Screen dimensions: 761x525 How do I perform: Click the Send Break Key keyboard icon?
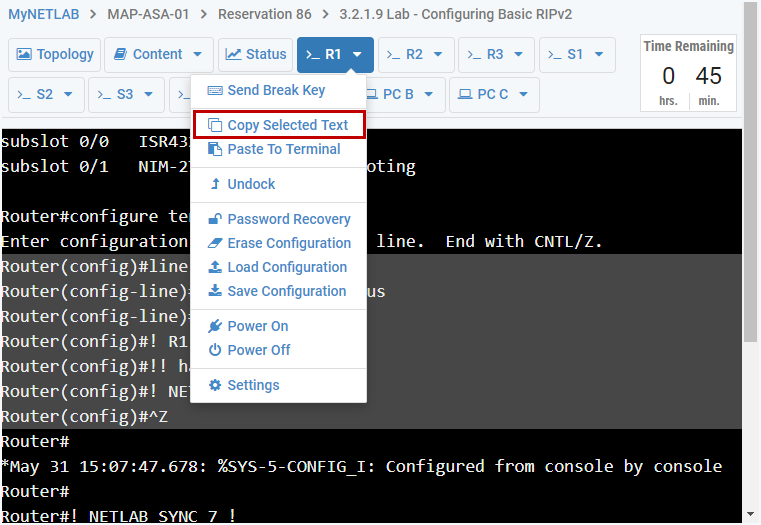[215, 91]
